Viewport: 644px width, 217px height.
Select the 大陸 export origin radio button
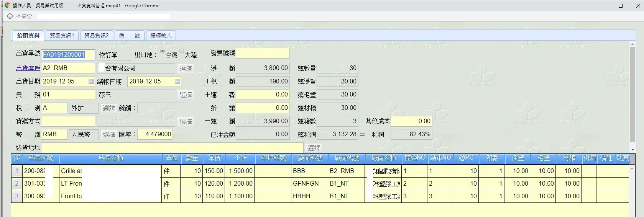point(182,51)
